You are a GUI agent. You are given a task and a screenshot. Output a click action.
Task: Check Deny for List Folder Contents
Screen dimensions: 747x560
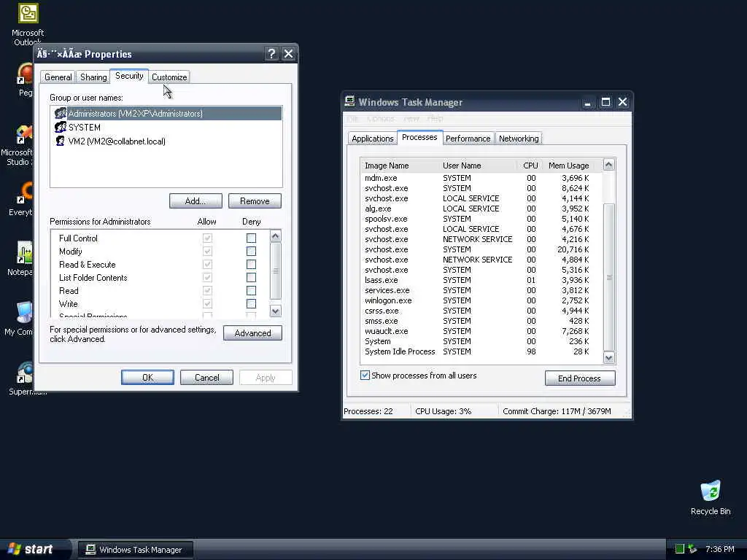coord(251,277)
